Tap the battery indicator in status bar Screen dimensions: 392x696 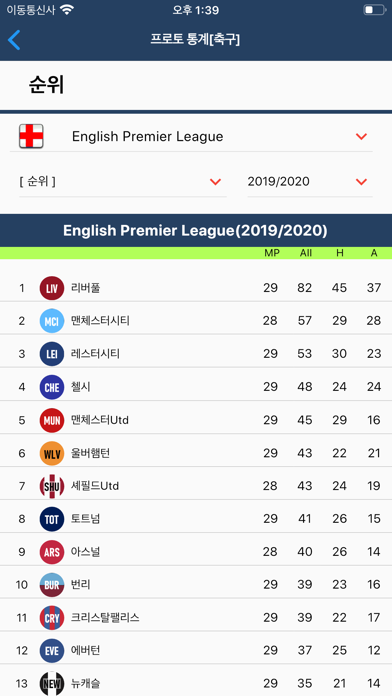374,10
